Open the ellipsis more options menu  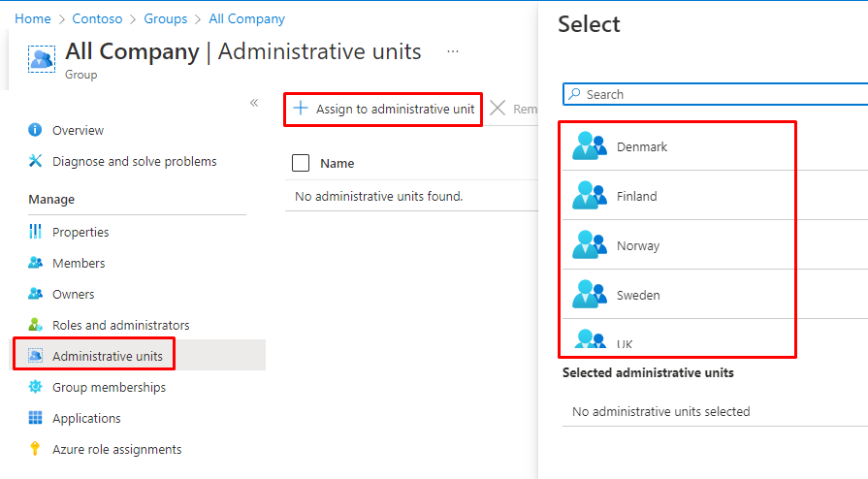(453, 51)
